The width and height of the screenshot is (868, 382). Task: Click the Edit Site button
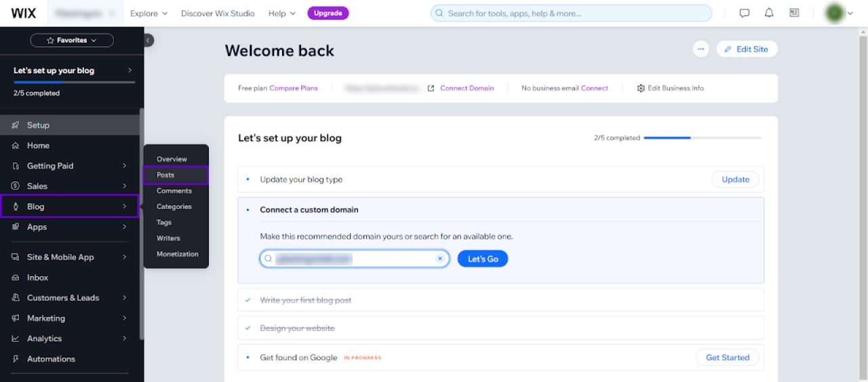747,49
